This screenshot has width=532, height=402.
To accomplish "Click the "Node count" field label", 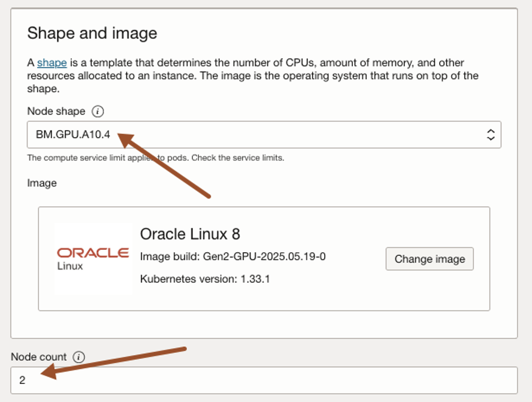I will point(39,357).
